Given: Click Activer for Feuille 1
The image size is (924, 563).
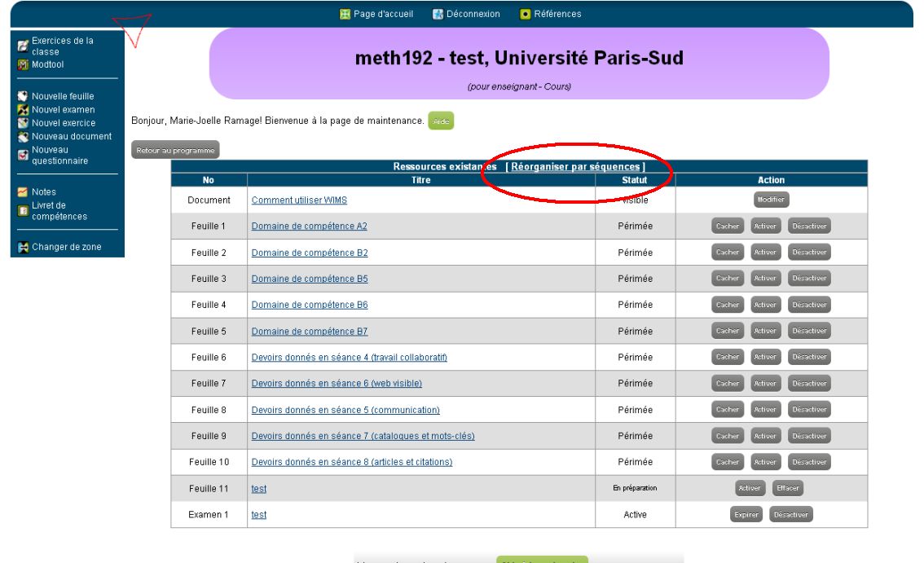Looking at the screenshot, I should 765,227.
